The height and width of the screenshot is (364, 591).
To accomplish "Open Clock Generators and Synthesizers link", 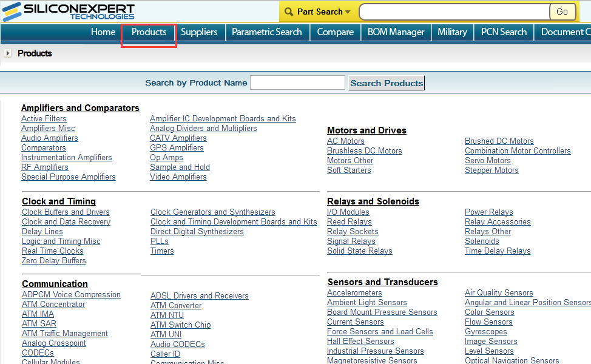I will pos(212,212).
